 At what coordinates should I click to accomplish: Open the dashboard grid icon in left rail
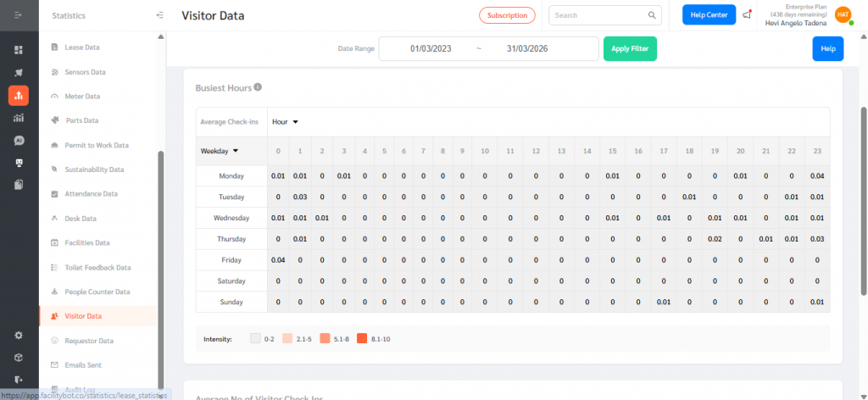click(19, 50)
